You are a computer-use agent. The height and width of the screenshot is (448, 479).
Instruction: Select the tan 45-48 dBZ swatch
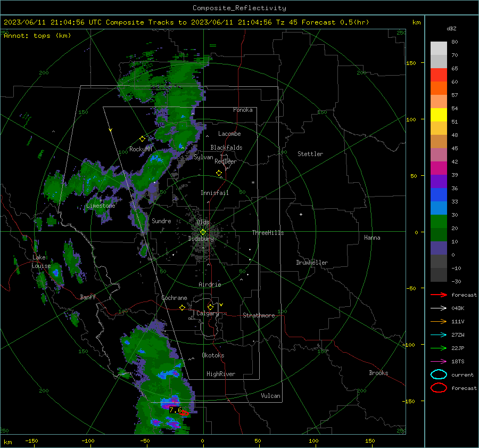(439, 142)
